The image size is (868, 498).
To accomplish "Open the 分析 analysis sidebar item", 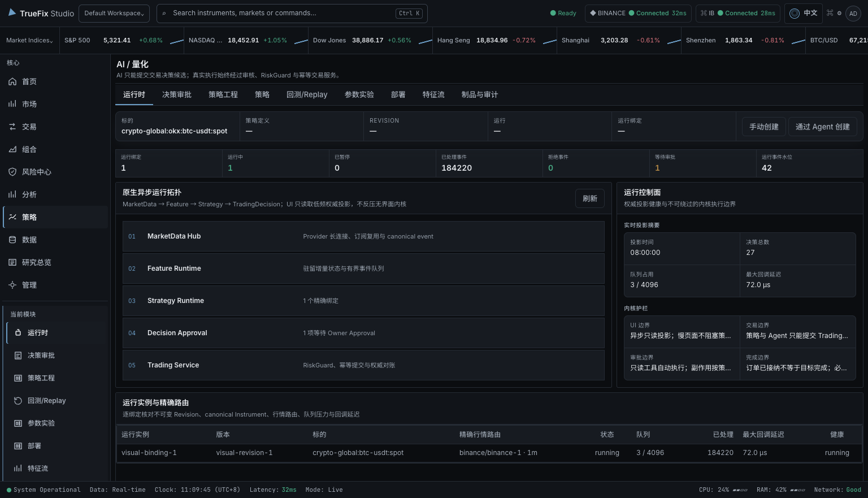I will 55,194.
